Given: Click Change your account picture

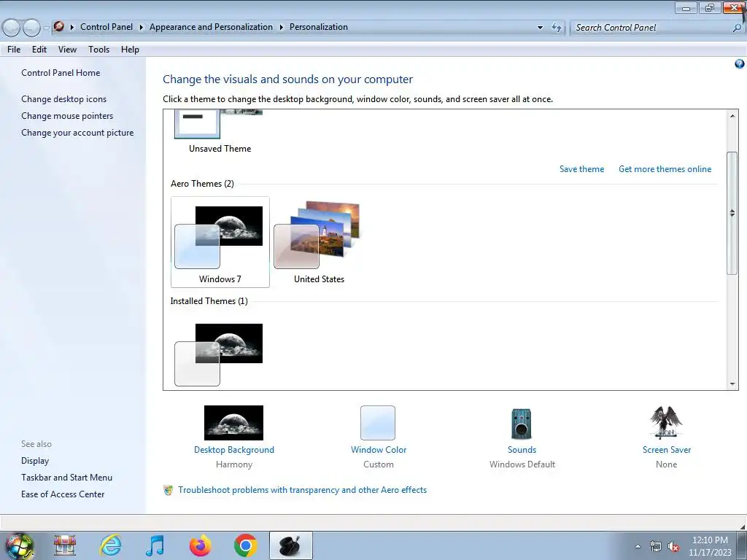Looking at the screenshot, I should coord(77,133).
